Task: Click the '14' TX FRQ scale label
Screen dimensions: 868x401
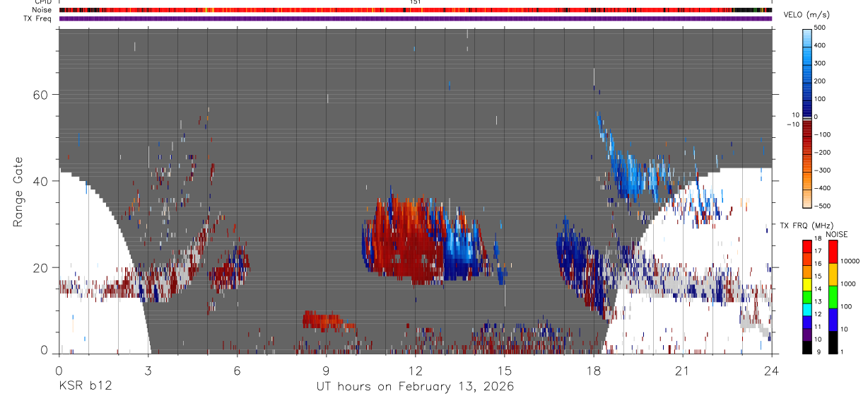Action: pyautogui.click(x=818, y=289)
